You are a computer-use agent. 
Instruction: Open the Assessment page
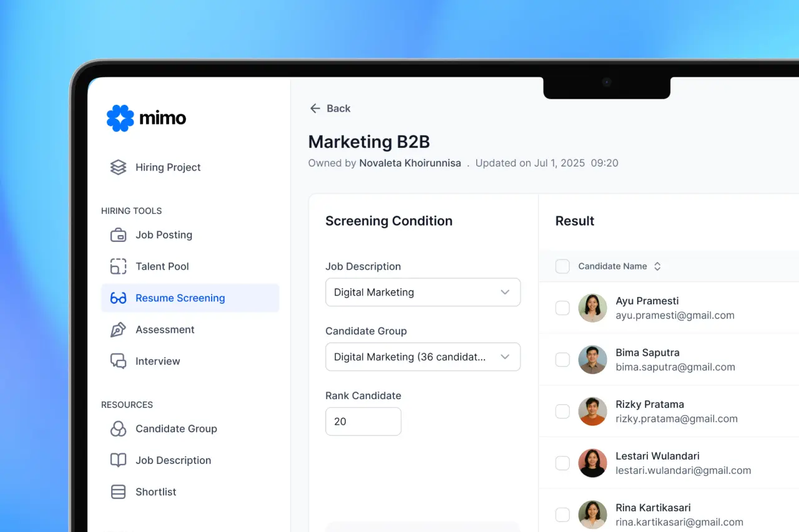pyautogui.click(x=190, y=330)
